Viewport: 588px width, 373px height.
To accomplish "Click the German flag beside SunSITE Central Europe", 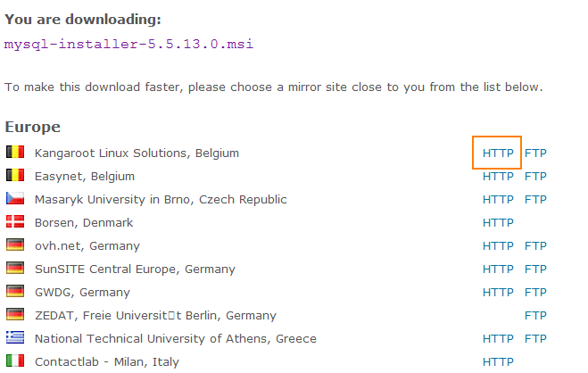I will tap(15, 269).
